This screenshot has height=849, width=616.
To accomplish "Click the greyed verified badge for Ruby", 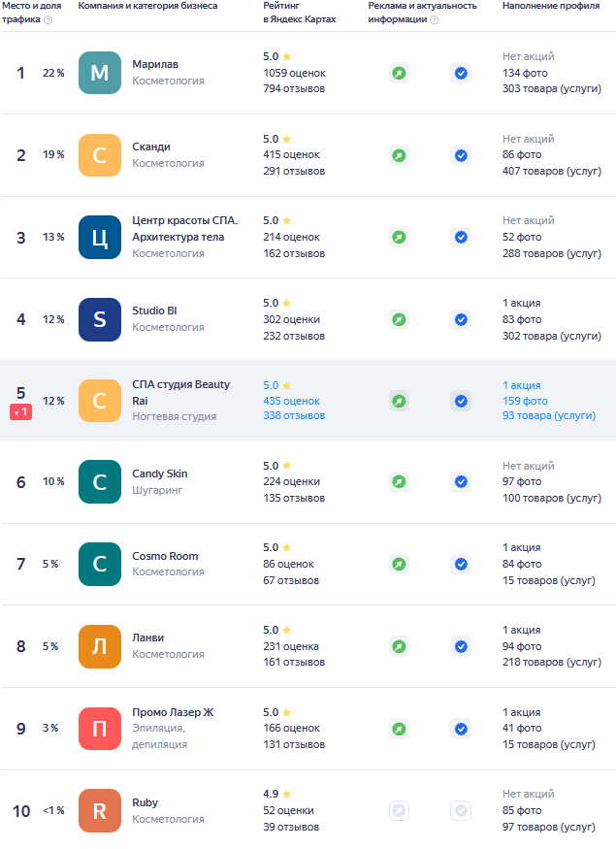I will point(461,810).
